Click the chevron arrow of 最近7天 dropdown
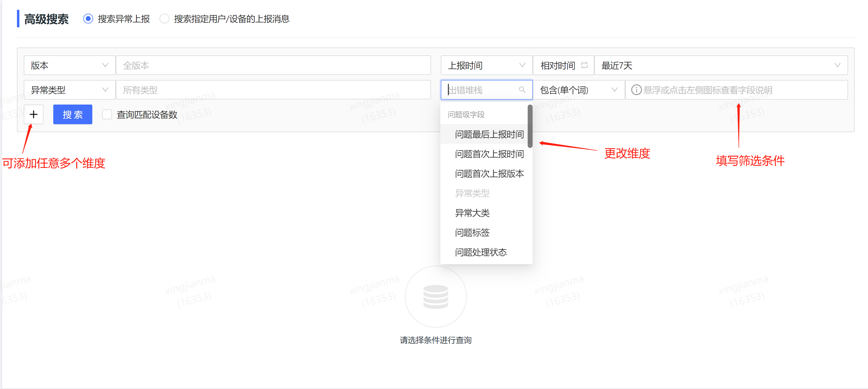 (837, 65)
